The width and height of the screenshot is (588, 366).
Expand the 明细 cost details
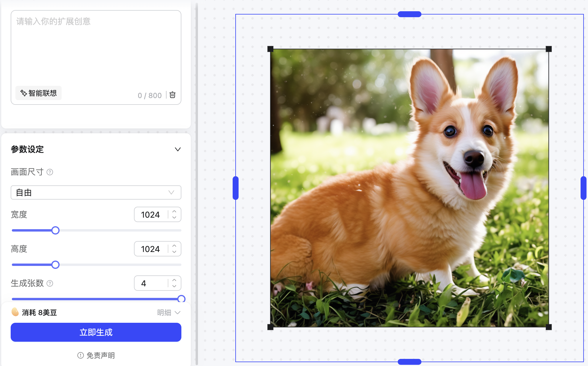pyautogui.click(x=169, y=312)
